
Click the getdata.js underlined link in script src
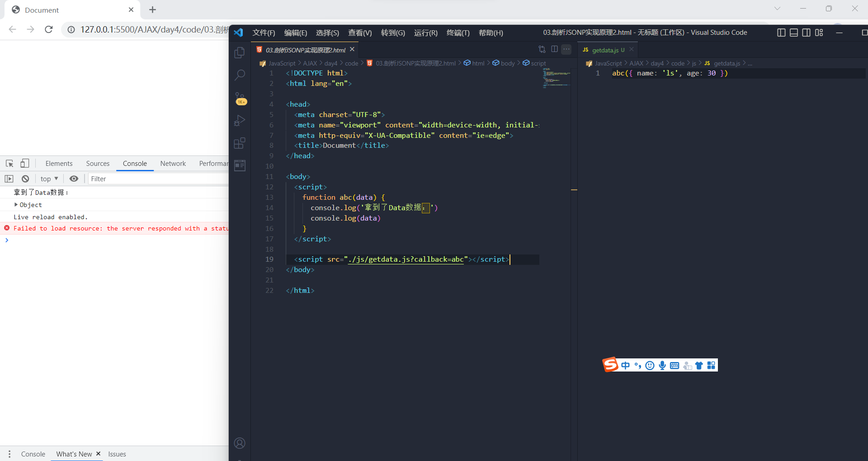click(x=406, y=259)
